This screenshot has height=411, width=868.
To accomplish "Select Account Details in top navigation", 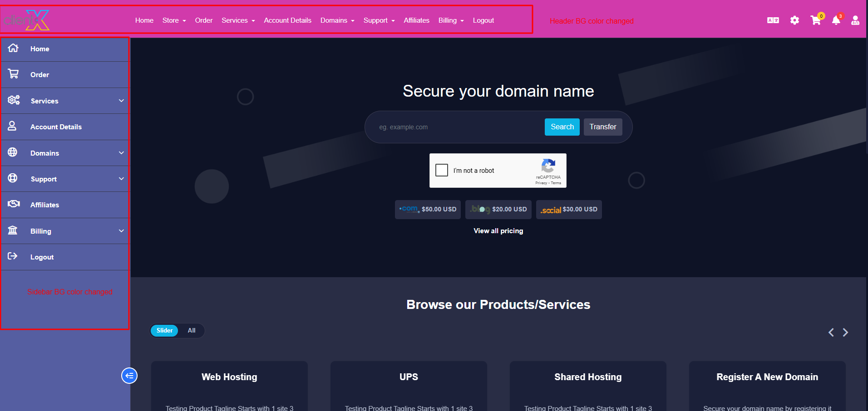I will (x=287, y=20).
